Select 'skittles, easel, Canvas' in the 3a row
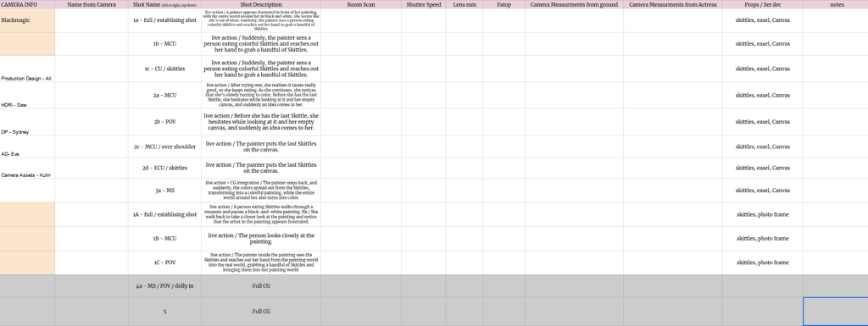Viewport: 868px width, 326px height. tap(762, 190)
